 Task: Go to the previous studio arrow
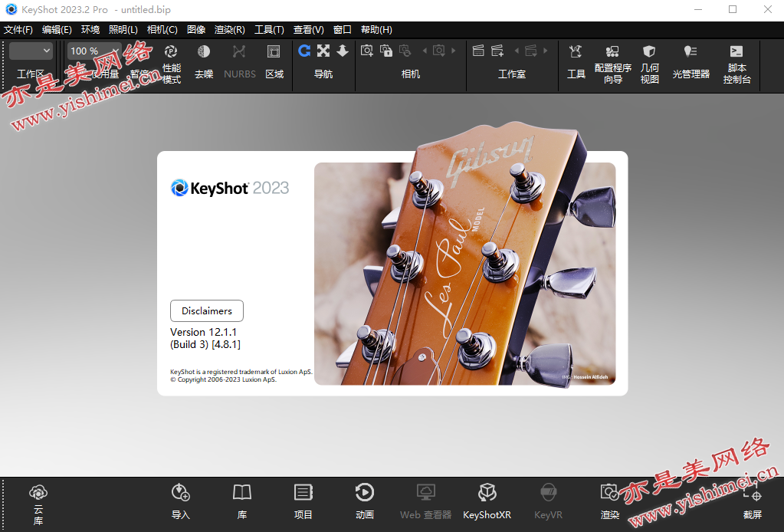[x=517, y=51]
